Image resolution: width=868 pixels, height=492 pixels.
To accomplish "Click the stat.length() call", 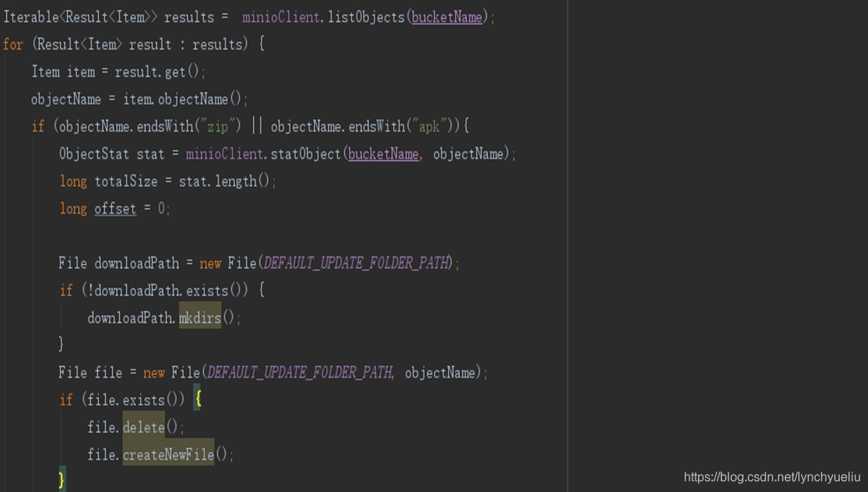I will tap(224, 182).
